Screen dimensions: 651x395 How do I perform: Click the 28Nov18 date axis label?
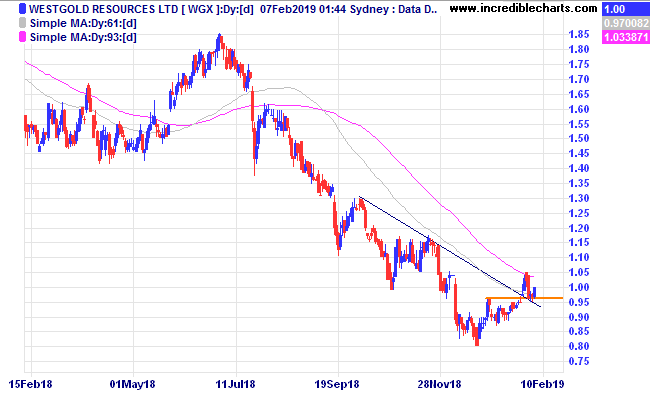pyautogui.click(x=440, y=384)
